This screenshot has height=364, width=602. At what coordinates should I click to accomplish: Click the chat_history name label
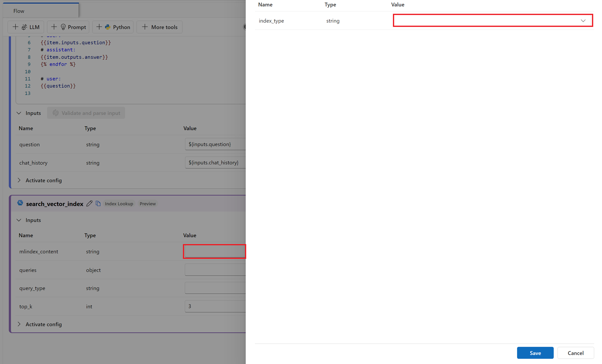[x=33, y=163]
